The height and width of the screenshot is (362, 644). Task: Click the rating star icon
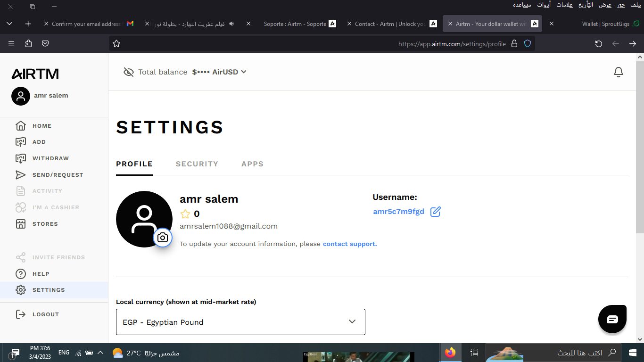185,214
